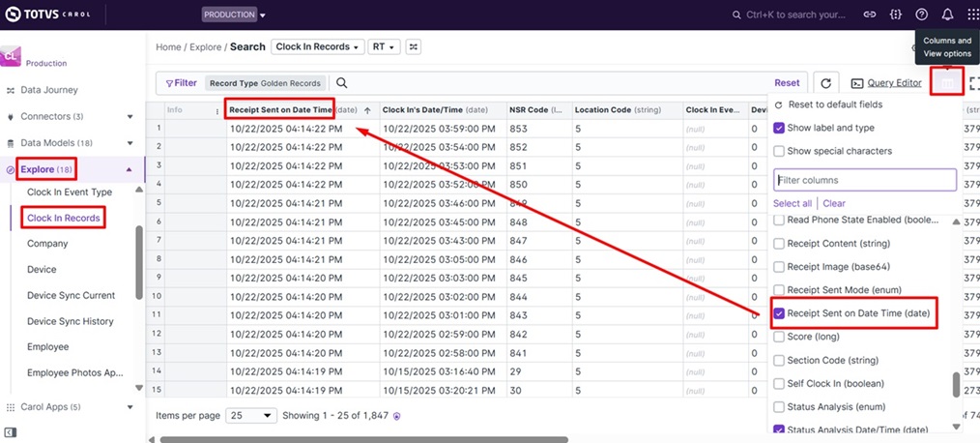Collapse sidebar with bottom-left panel icon
Image resolution: width=980 pixels, height=443 pixels.
(x=10, y=432)
